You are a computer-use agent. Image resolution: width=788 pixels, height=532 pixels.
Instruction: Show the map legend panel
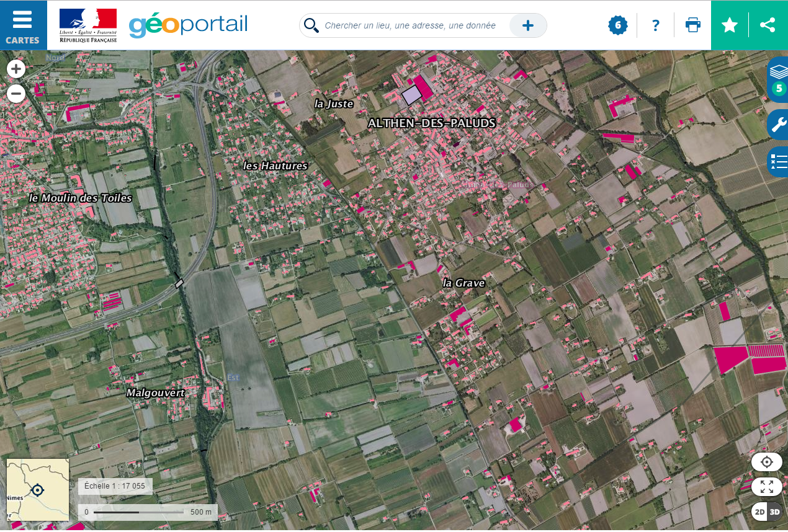coord(778,161)
